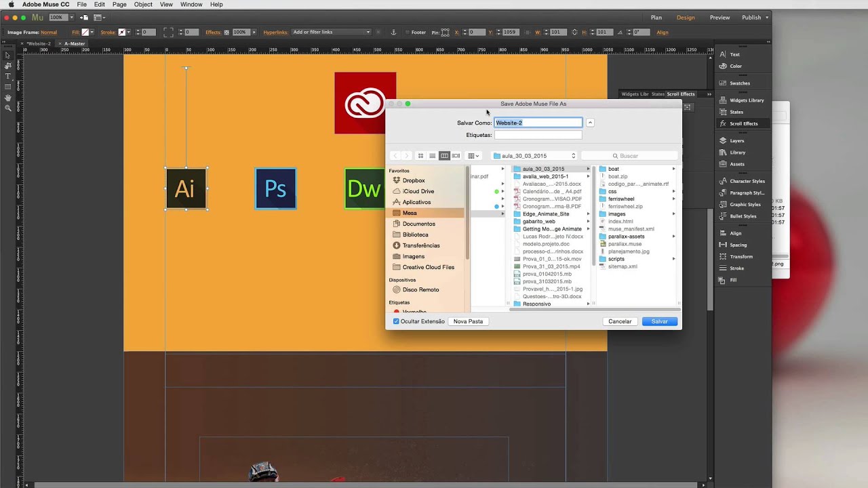Open the Window menu
Viewport: 868px width, 488px height.
coord(191,4)
